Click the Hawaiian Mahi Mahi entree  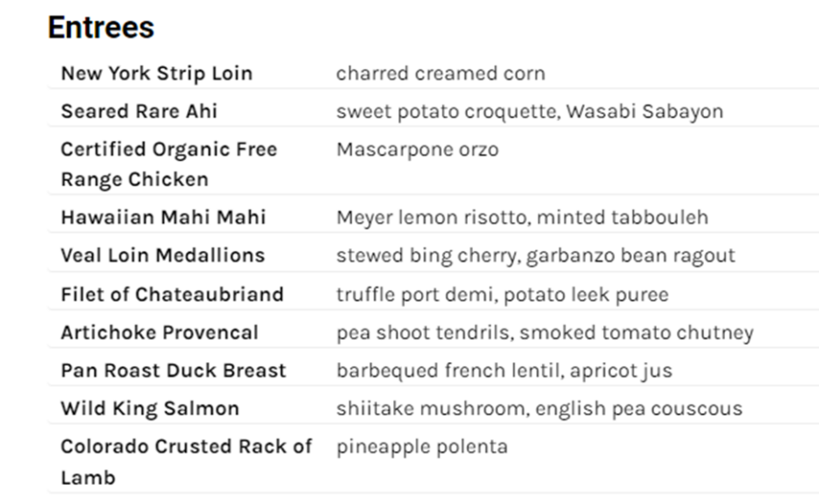click(163, 217)
